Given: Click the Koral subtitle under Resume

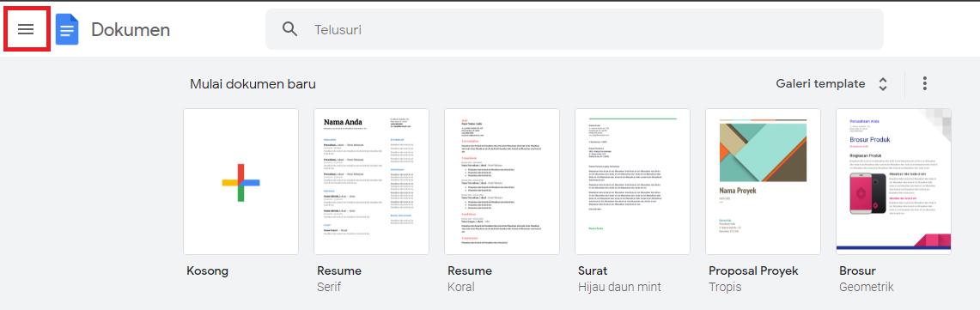Looking at the screenshot, I should point(461,288).
